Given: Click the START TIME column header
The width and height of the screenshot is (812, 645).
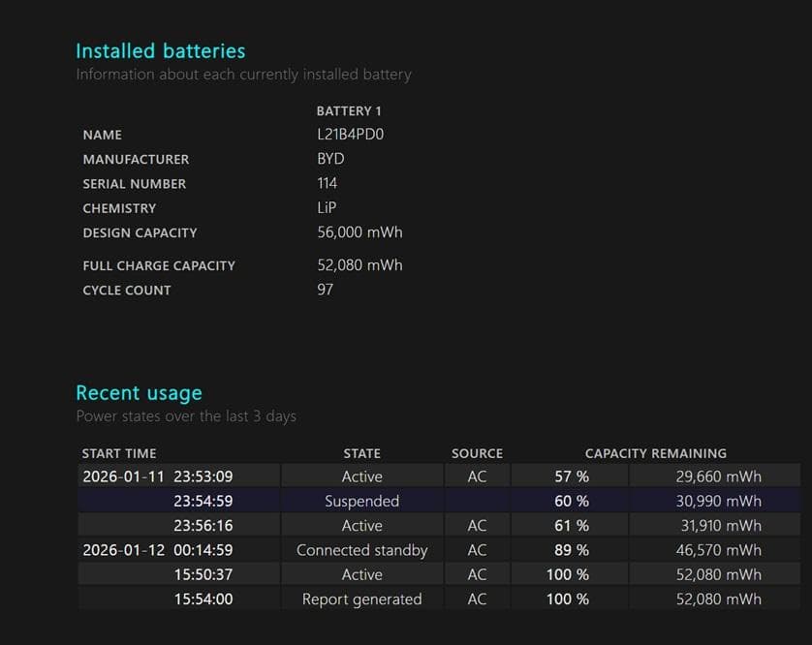Looking at the screenshot, I should coord(119,453).
